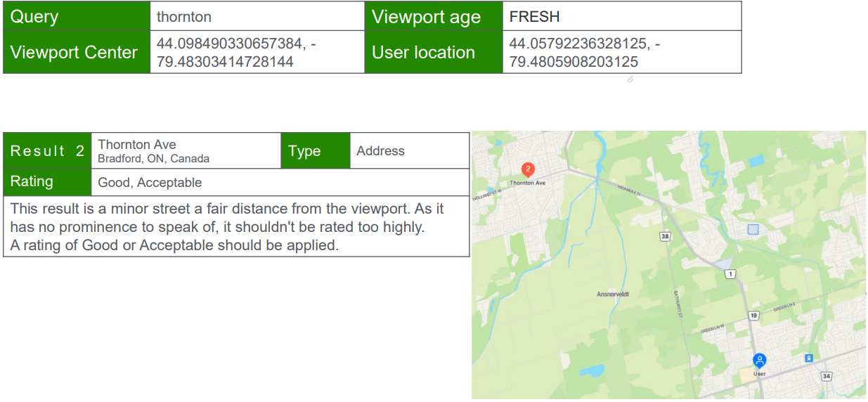This screenshot has width=868, height=402.
Task: Click the blue transit station icon
Action: click(809, 358)
